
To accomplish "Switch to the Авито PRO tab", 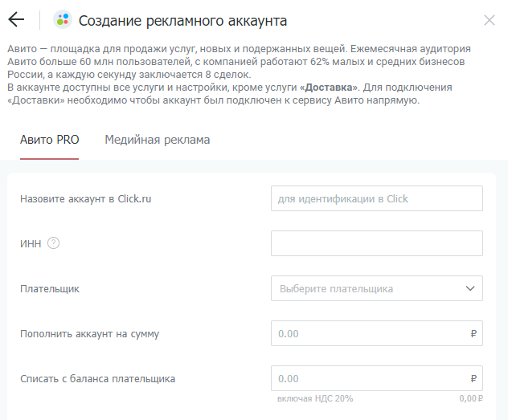I will [50, 140].
